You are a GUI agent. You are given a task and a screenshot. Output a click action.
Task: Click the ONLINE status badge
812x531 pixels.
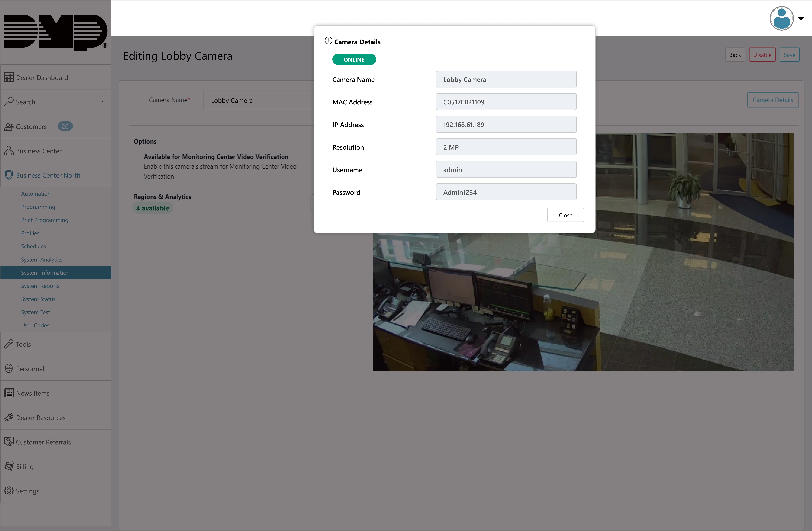pos(354,59)
